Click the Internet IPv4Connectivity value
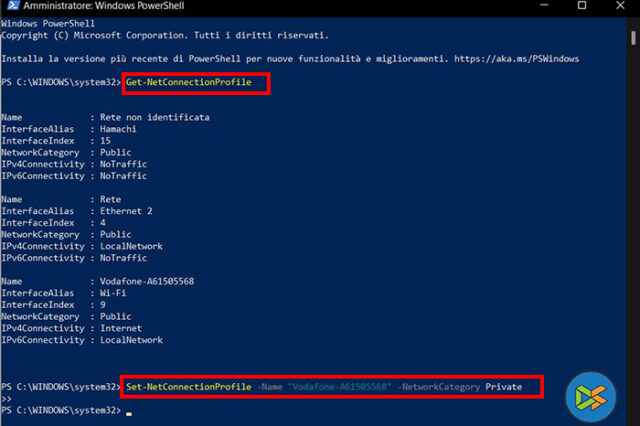Screen dimensions: 640x426 click(x=121, y=328)
